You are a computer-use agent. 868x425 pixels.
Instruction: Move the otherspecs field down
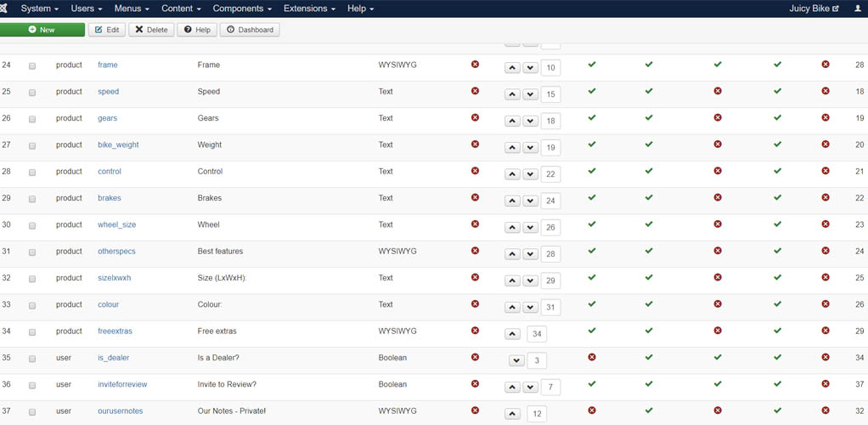[x=530, y=254]
